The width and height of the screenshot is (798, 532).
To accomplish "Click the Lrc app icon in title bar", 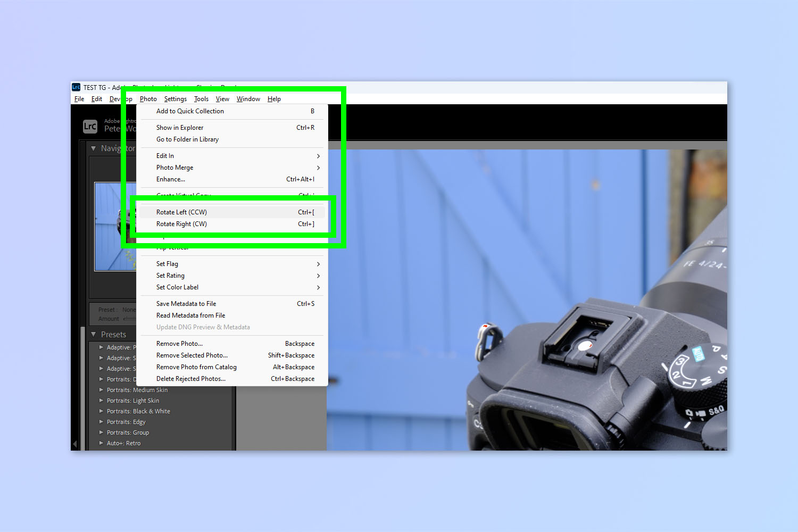I will (x=76, y=87).
